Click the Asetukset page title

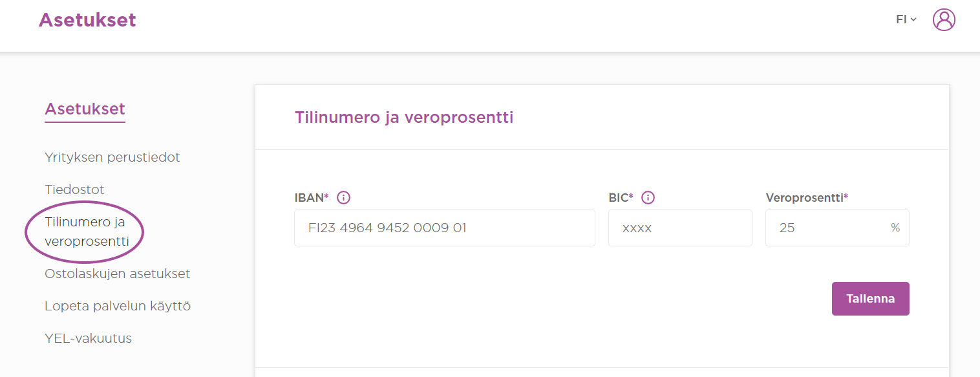point(87,20)
